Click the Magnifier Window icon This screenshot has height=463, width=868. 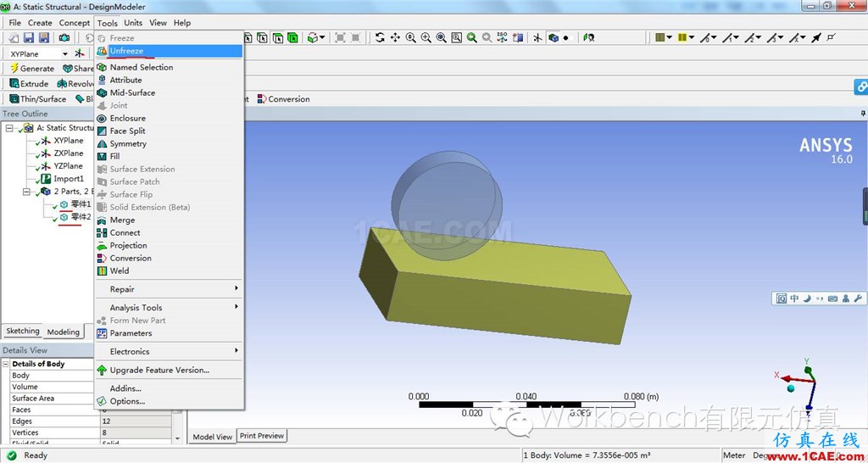456,37
